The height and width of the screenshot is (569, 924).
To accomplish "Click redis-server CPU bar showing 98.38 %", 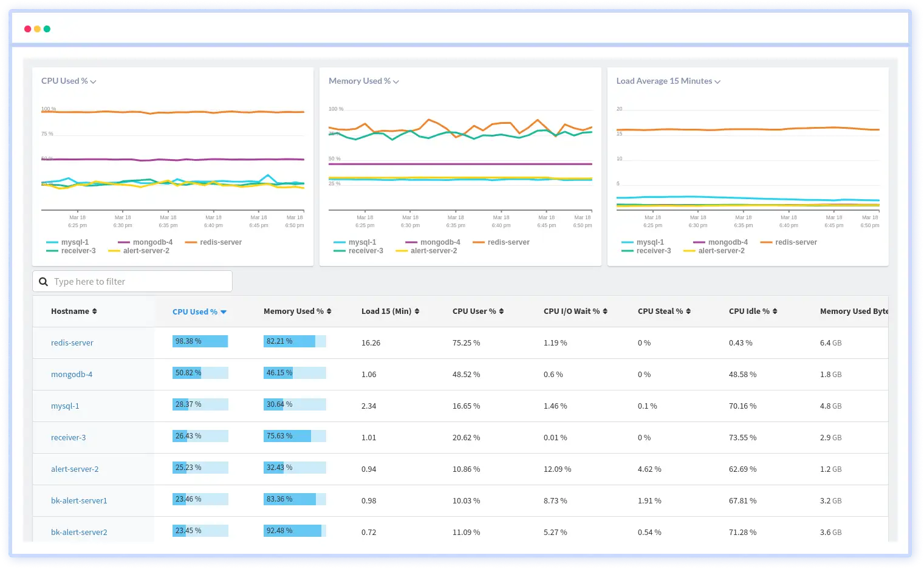I will 200,341.
